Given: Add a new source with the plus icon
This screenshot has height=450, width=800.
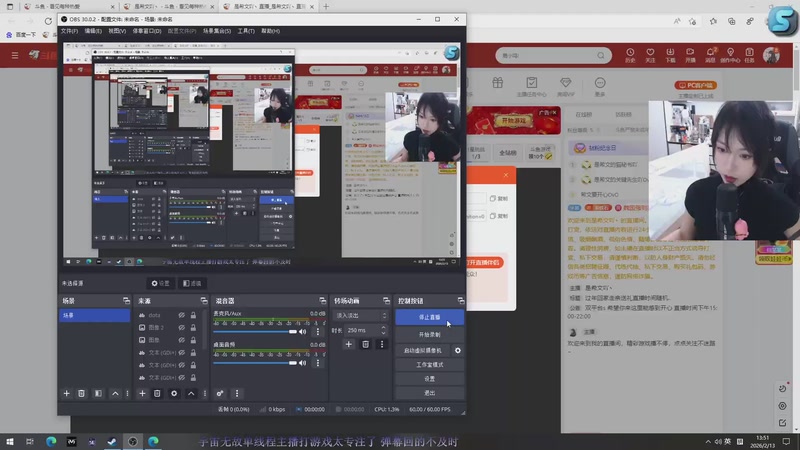Looking at the screenshot, I should [142, 393].
